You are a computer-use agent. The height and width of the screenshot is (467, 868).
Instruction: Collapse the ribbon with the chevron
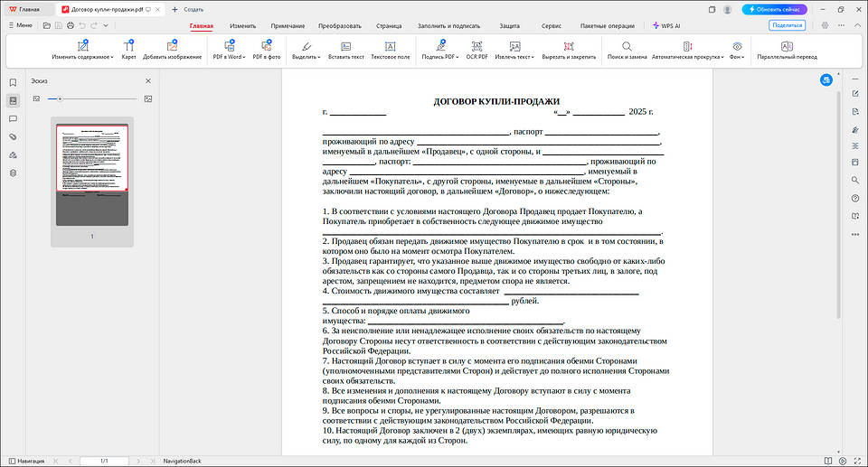pyautogui.click(x=857, y=25)
